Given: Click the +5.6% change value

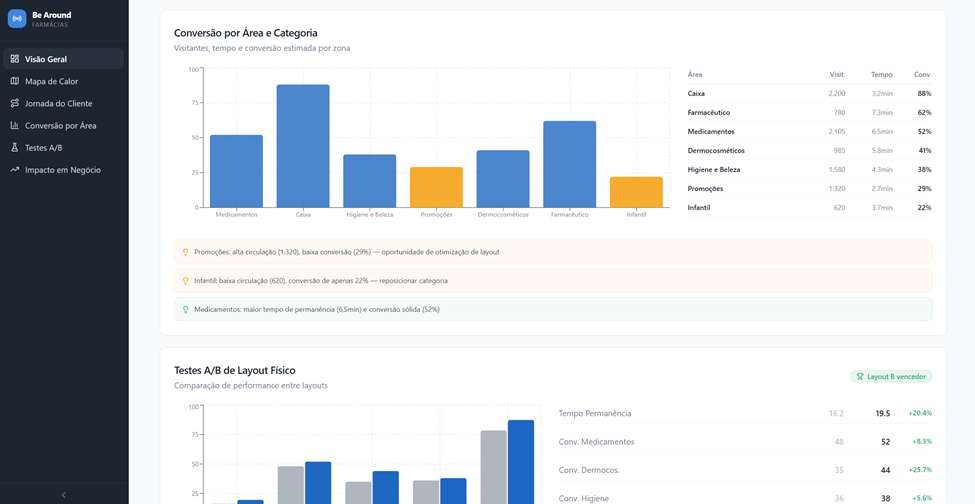Looking at the screenshot, I should coord(922,498).
